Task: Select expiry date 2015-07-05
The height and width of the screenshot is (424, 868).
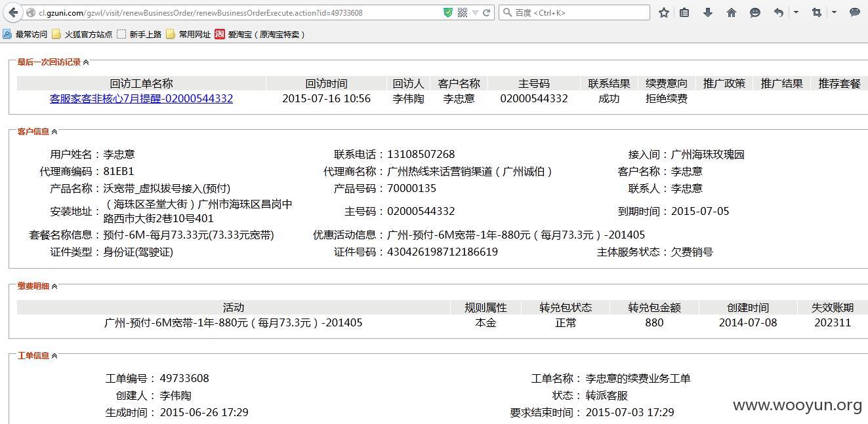Action: pos(700,211)
